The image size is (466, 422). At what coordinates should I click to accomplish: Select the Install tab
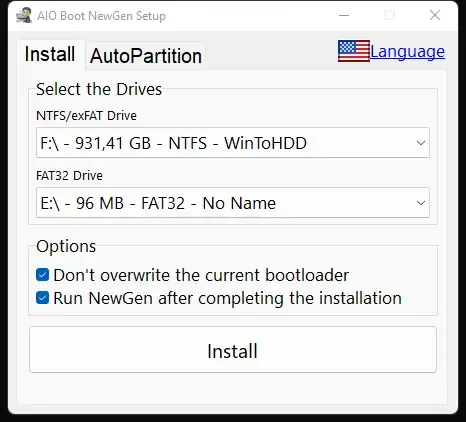click(x=50, y=54)
